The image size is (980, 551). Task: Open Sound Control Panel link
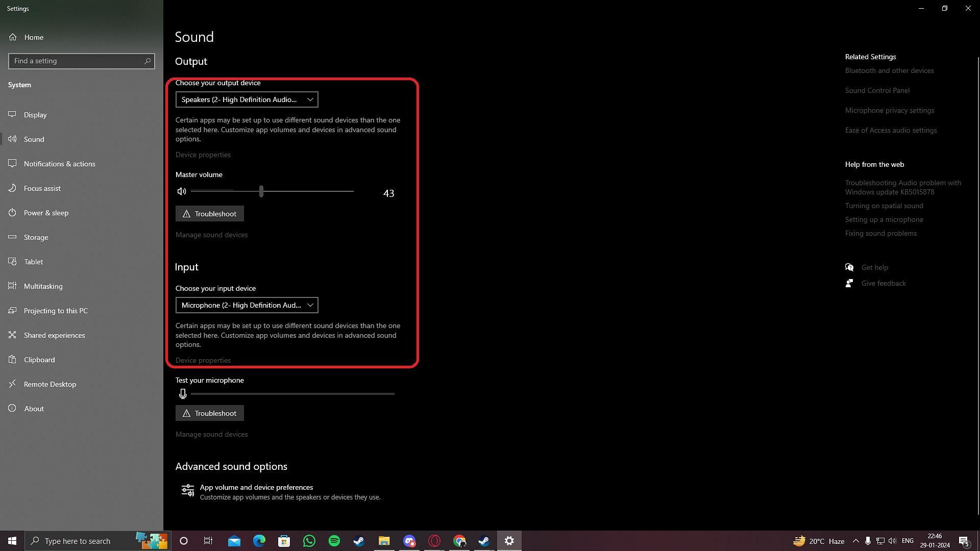tap(877, 90)
